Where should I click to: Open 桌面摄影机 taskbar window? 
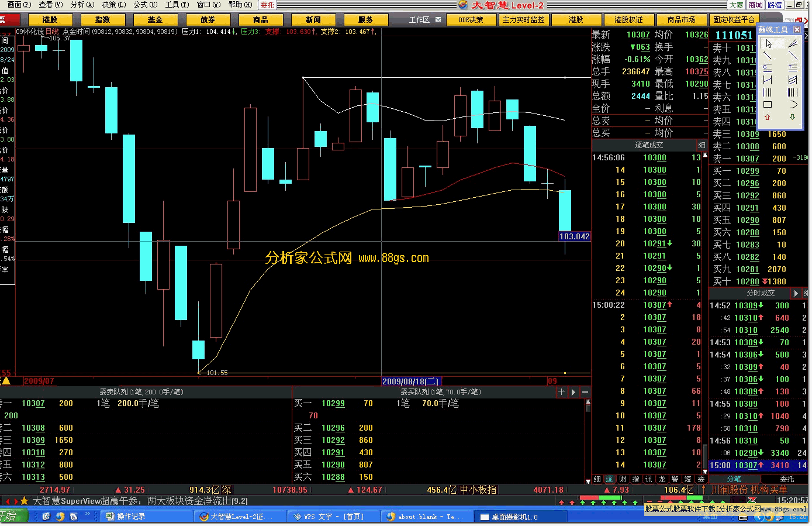tap(520, 517)
